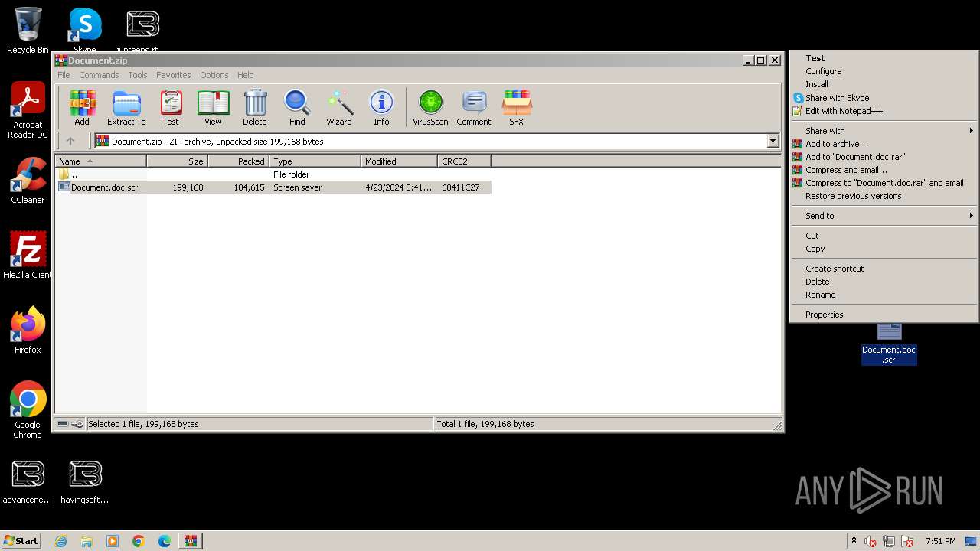This screenshot has height=551, width=980.
Task: Click the Delete trash toolbar icon
Action: pyautogui.click(x=255, y=108)
